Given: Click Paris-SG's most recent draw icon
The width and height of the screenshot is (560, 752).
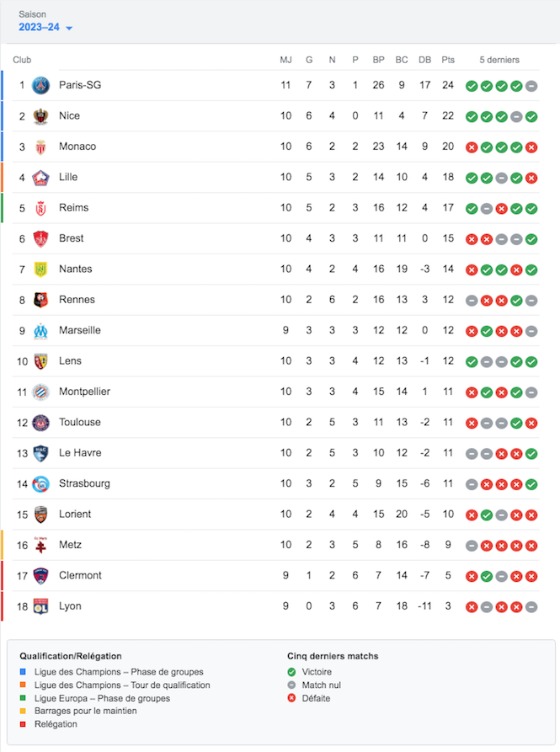Looking at the screenshot, I should [531, 86].
